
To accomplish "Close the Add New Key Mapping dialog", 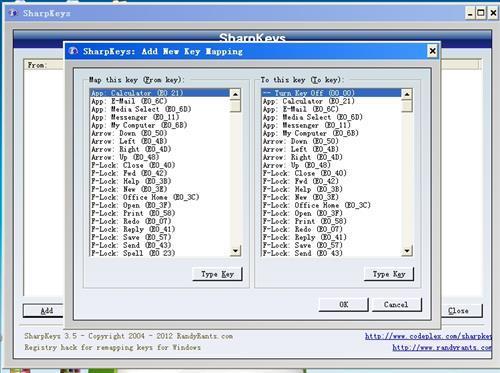I will [x=432, y=51].
